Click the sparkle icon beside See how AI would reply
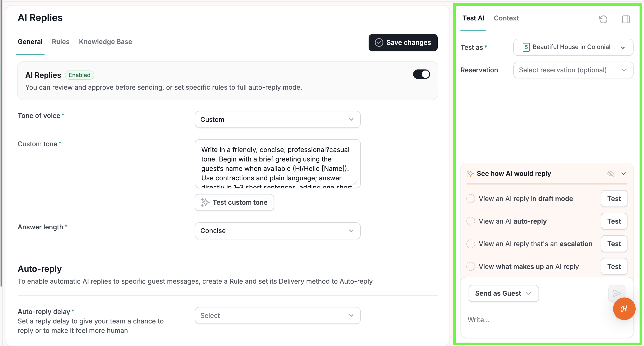The image size is (644, 346). [x=470, y=174]
